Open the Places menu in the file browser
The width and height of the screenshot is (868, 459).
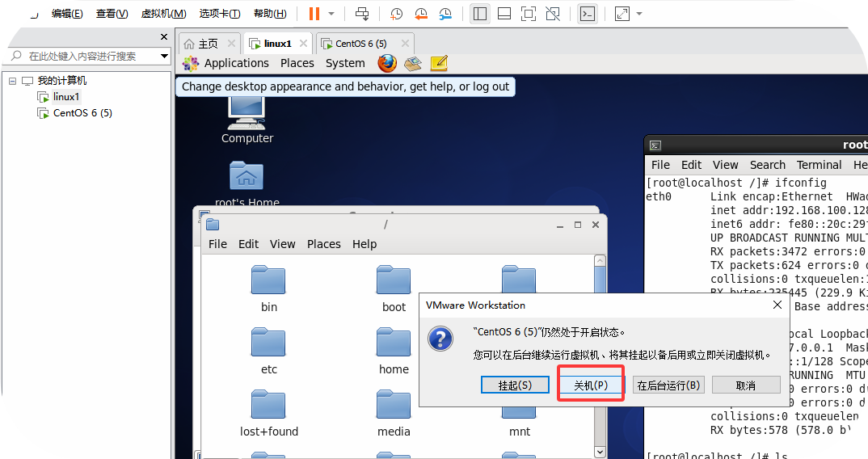point(324,244)
